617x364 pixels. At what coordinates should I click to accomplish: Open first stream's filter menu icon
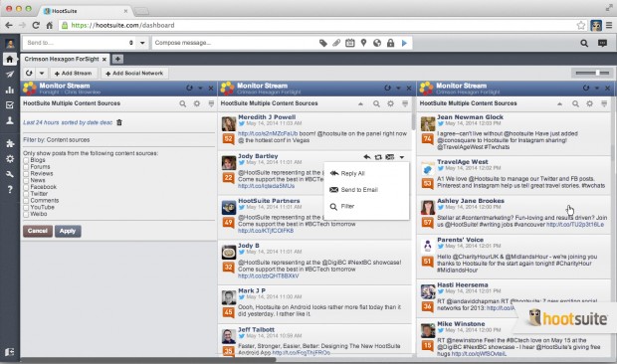point(211,103)
